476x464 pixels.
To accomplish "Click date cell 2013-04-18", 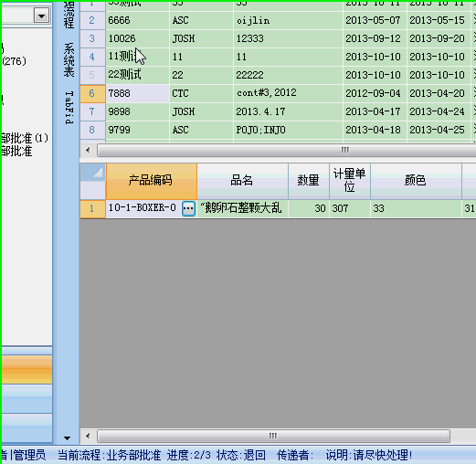I will click(x=375, y=131).
